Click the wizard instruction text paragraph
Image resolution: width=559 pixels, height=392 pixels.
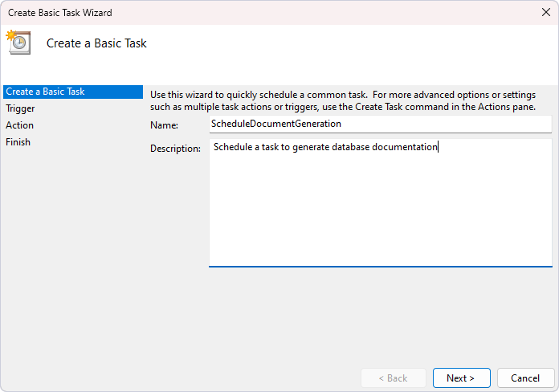[x=343, y=101]
